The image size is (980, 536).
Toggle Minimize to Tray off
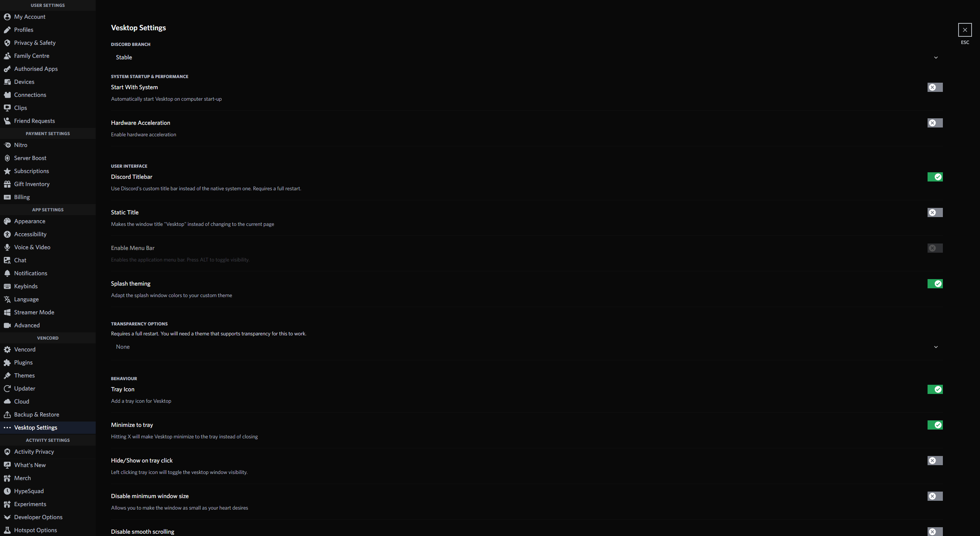coord(935,425)
